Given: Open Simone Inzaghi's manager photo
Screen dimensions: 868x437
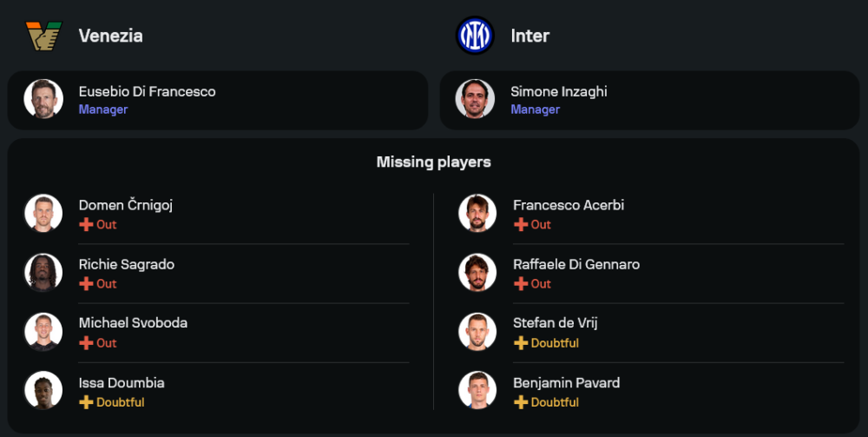Looking at the screenshot, I should [x=475, y=99].
